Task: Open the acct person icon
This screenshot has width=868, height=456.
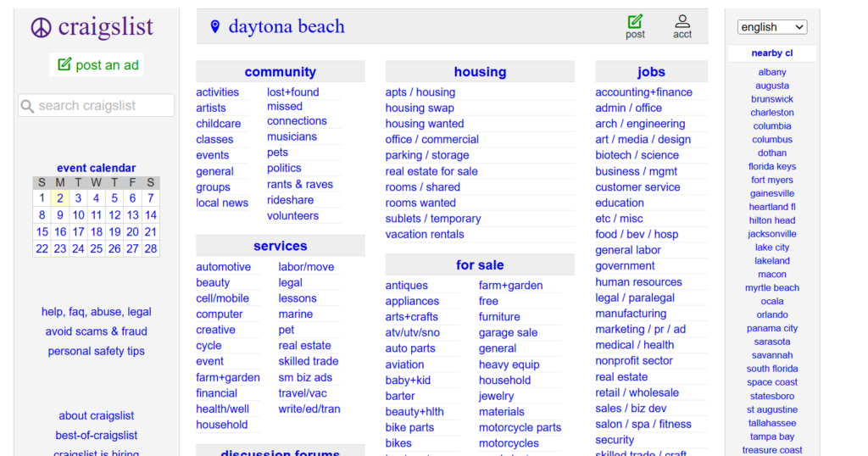Action: [x=682, y=21]
